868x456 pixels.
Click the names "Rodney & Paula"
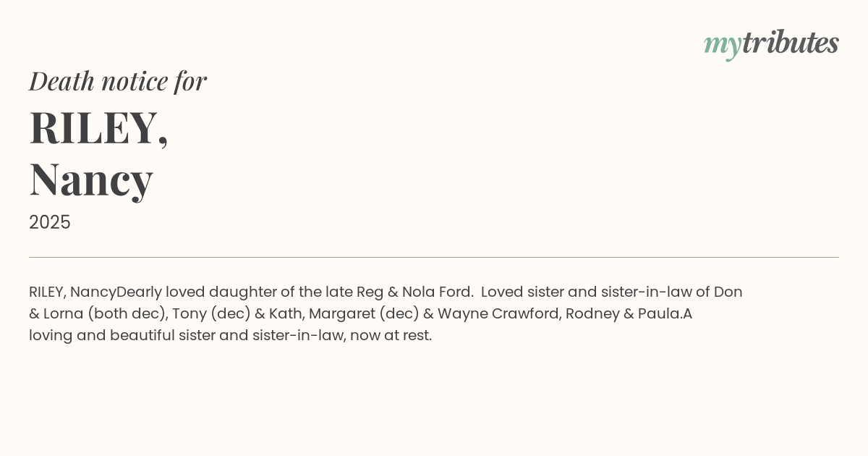[624, 314]
